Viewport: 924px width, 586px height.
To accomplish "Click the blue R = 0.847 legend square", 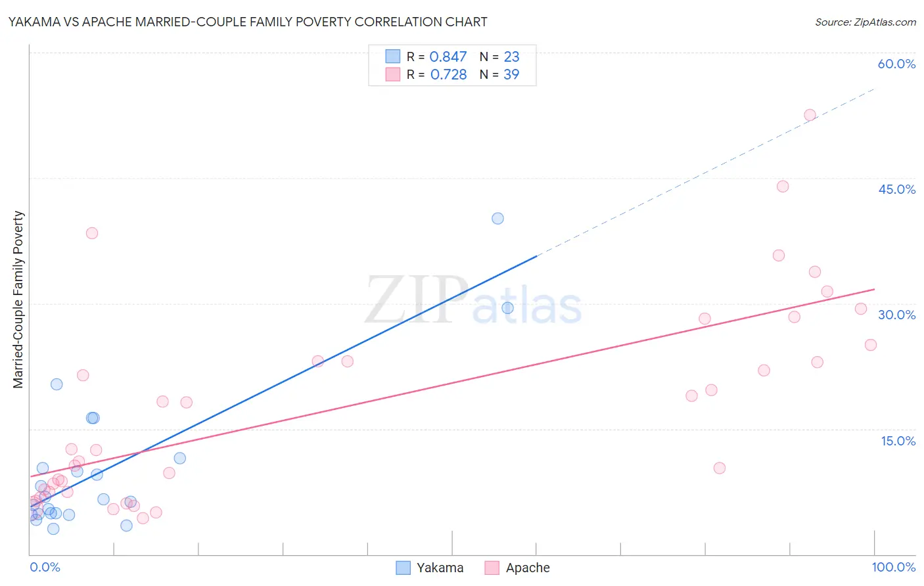I will [392, 56].
